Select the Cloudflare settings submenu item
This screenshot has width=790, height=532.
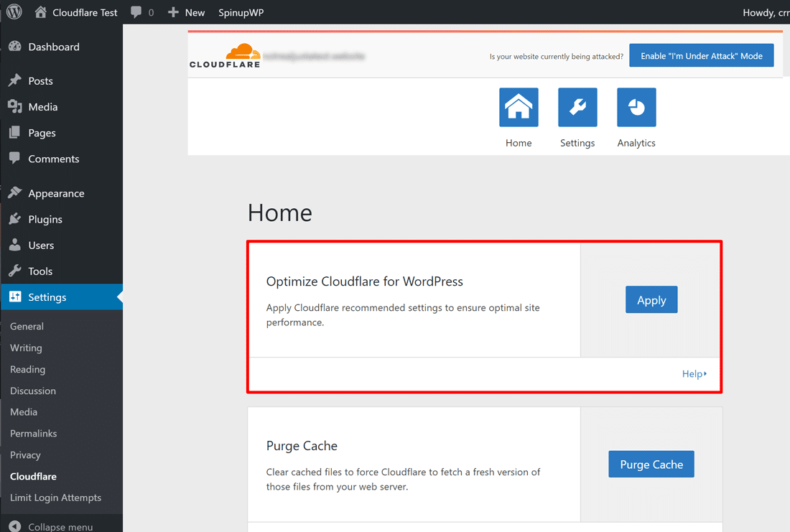pos(33,476)
